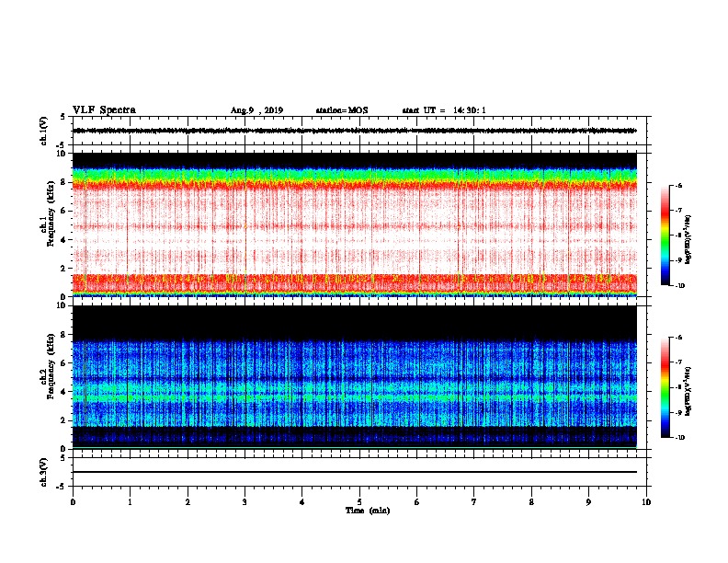Click the ch.2 colorbar "log(PSD)(V²/Hz)" label
Viewport: 728px width, 563px height.
tap(688, 392)
